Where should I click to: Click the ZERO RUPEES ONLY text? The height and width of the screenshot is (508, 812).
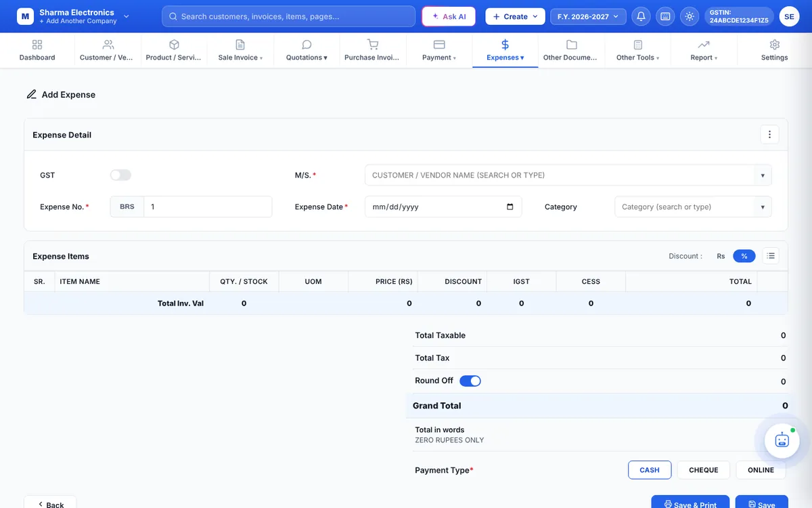[x=449, y=440]
